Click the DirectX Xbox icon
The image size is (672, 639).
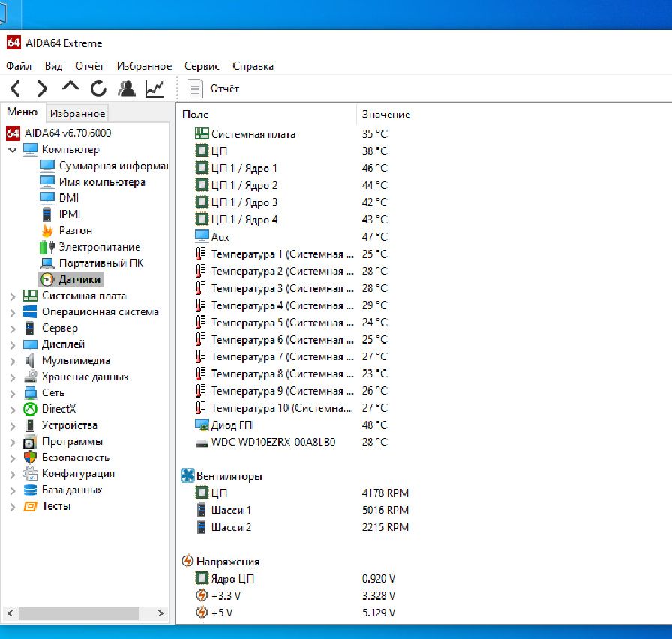point(30,409)
